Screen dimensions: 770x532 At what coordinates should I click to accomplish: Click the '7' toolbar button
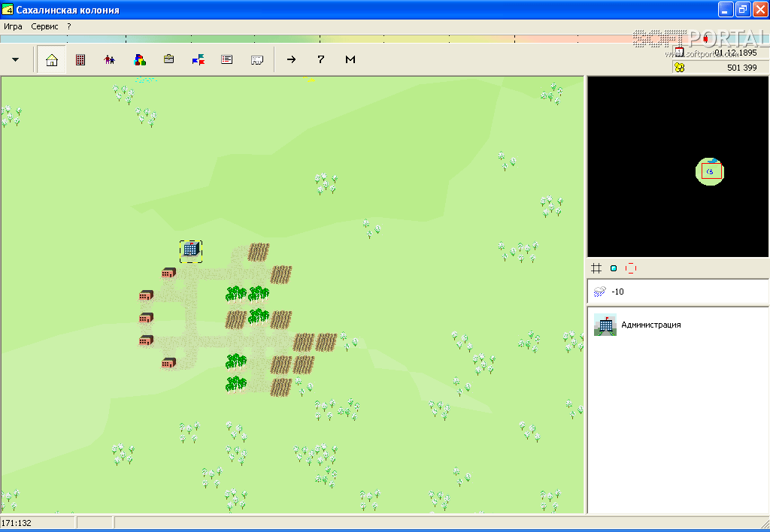point(320,59)
